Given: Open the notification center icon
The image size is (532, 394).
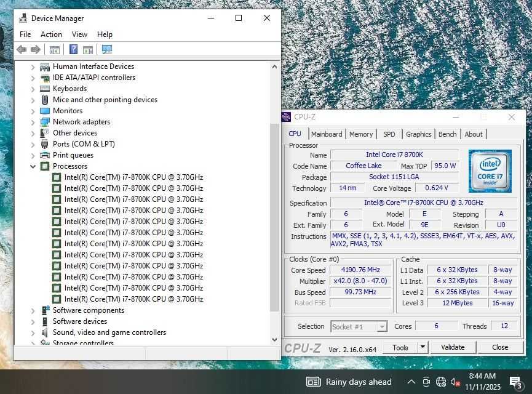Looking at the screenshot, I should pos(516,382).
